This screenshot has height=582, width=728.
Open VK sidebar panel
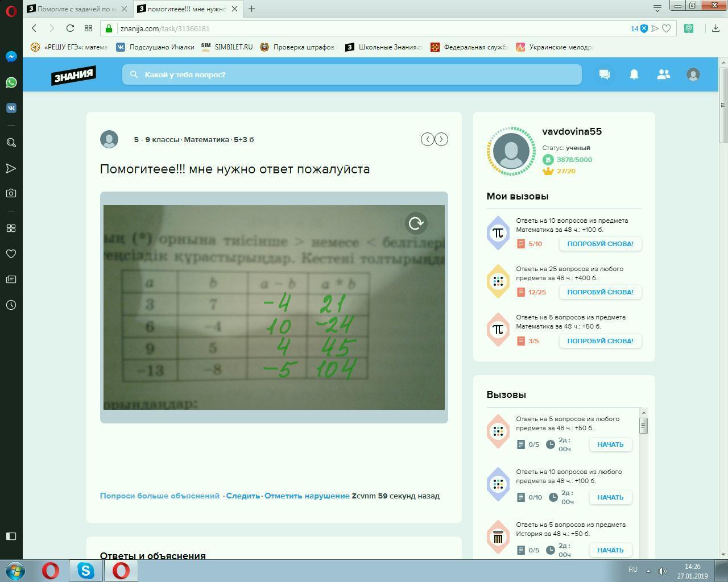(x=11, y=108)
